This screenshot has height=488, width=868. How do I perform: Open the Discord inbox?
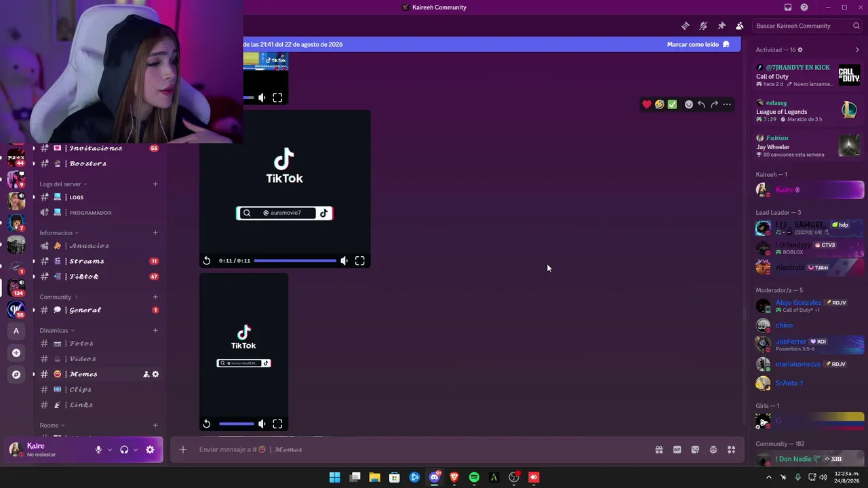[x=788, y=7]
